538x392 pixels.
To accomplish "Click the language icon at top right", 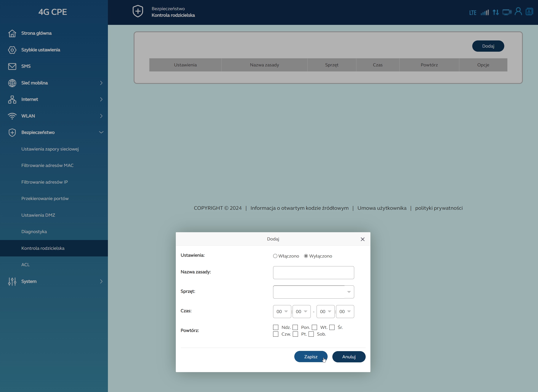I will (x=529, y=12).
